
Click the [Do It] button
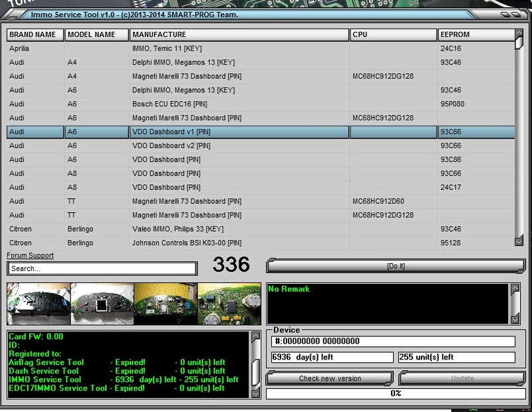[396, 266]
